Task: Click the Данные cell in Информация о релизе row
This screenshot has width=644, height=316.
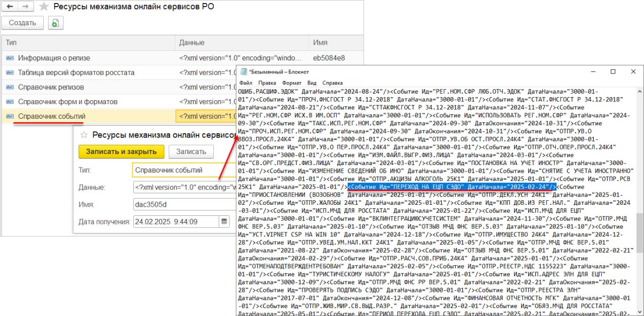Action: click(x=242, y=58)
